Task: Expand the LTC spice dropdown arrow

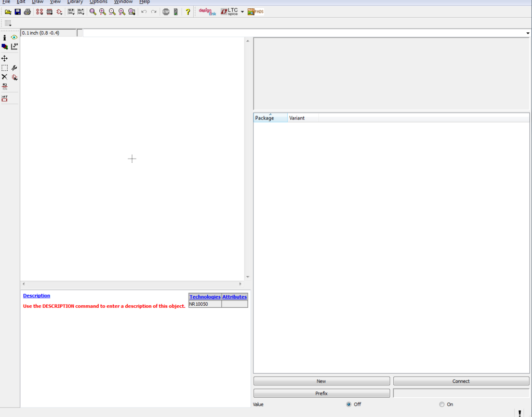Action: click(242, 12)
